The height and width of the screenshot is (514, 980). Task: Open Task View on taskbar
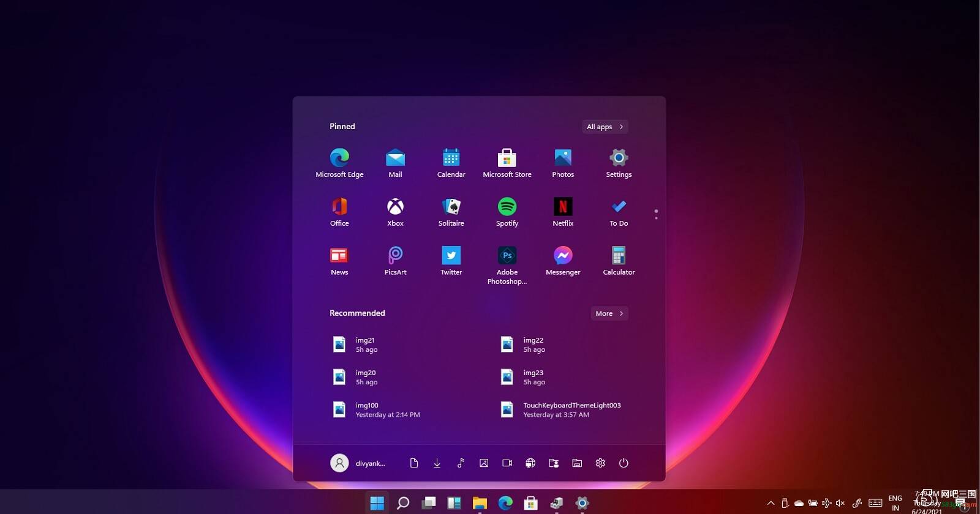(x=429, y=503)
